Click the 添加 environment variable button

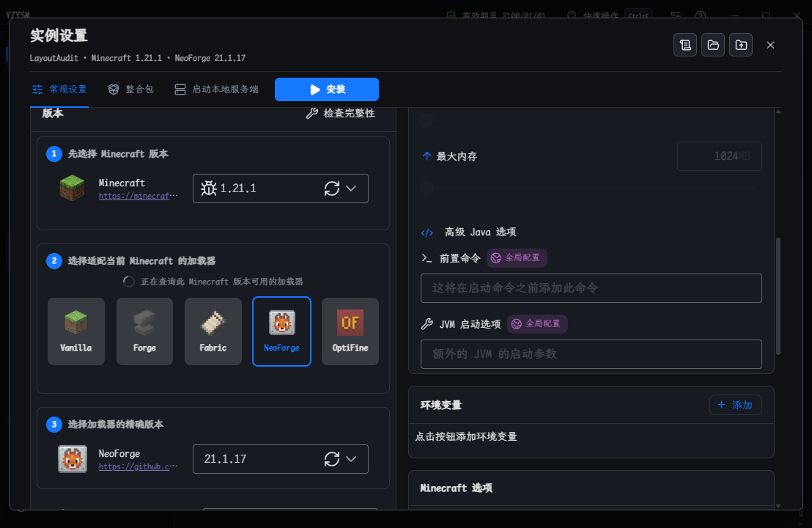(x=735, y=405)
